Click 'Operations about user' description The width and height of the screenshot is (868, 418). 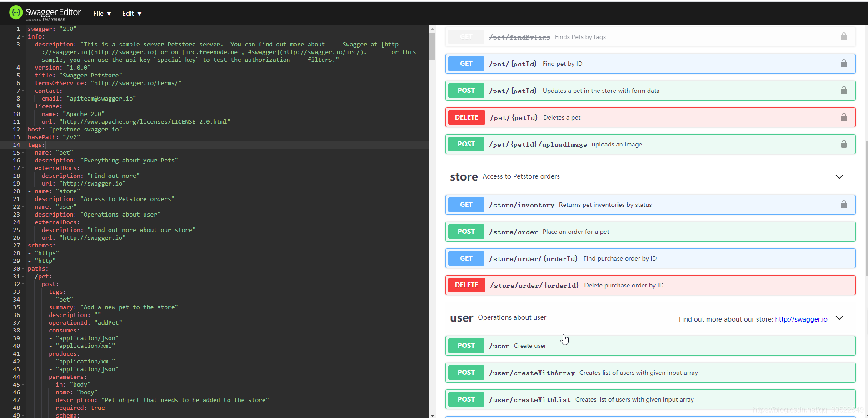pos(512,317)
